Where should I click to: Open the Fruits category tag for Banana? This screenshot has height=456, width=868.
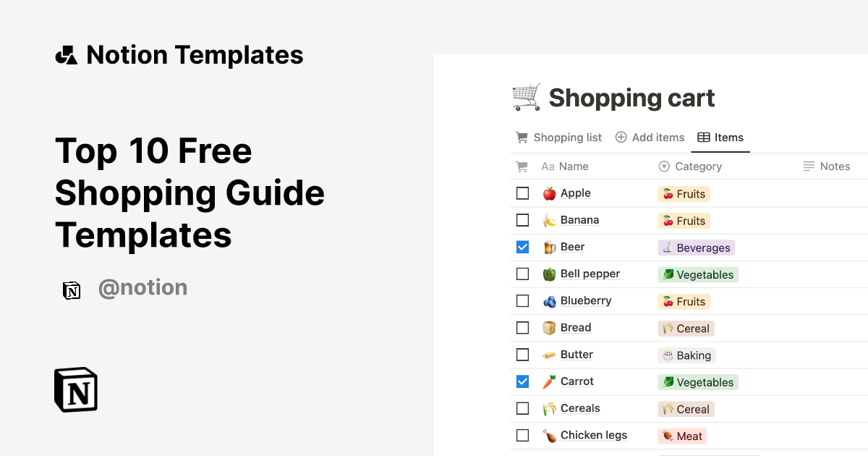pyautogui.click(x=684, y=220)
